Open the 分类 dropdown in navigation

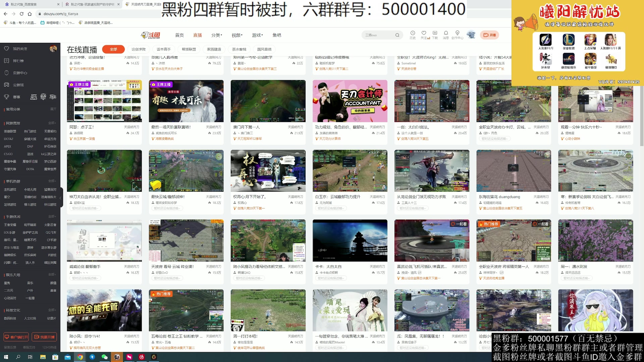click(216, 35)
